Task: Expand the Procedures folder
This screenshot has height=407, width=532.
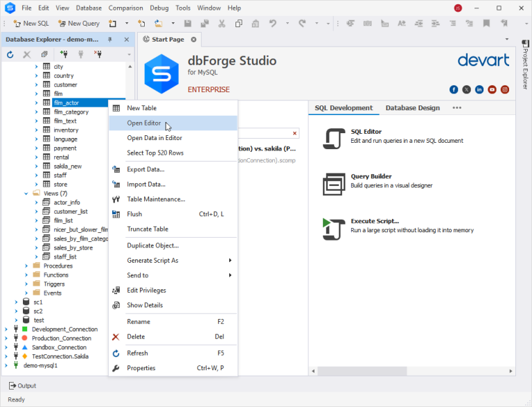Action: click(x=26, y=266)
